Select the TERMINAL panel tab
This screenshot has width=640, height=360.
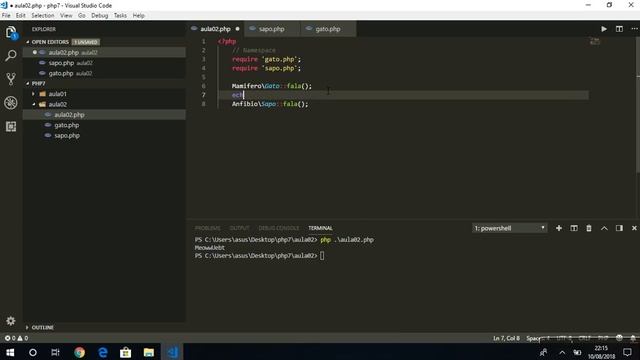pos(320,228)
